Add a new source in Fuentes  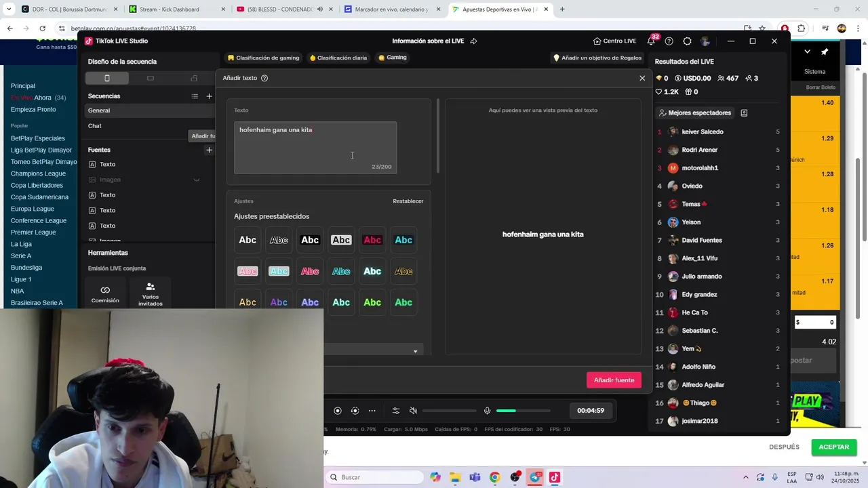209,150
